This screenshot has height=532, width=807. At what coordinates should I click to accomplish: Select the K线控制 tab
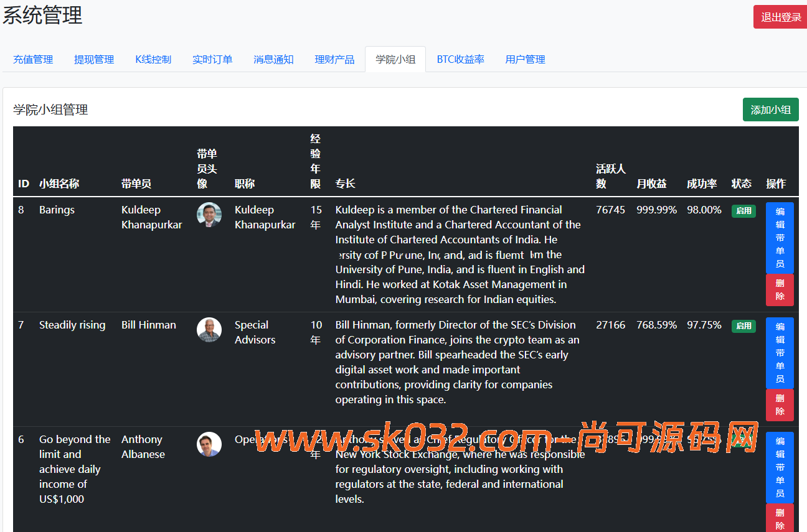coord(153,58)
